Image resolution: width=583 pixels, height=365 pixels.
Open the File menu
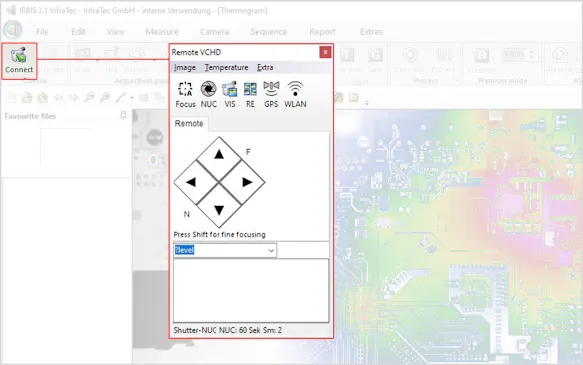click(42, 32)
